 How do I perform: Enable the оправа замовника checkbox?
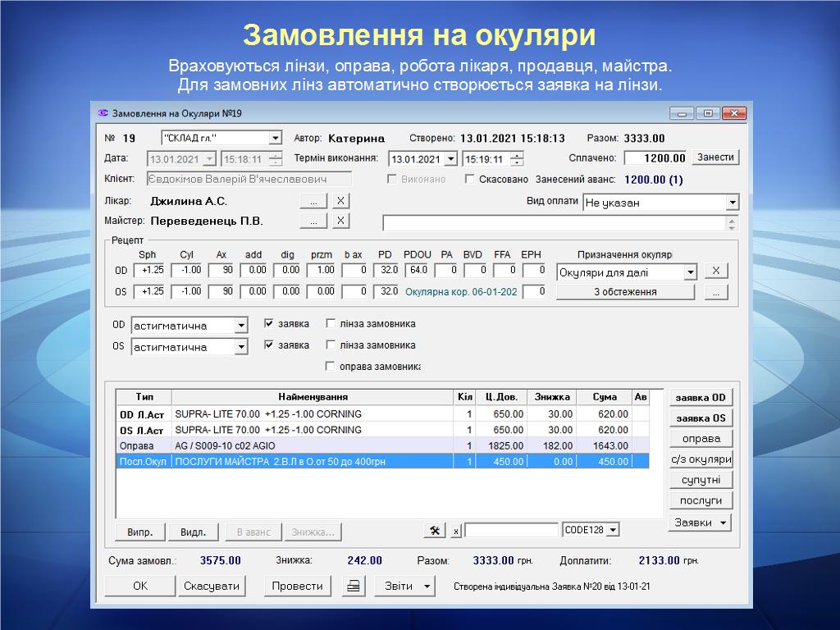click(331, 367)
